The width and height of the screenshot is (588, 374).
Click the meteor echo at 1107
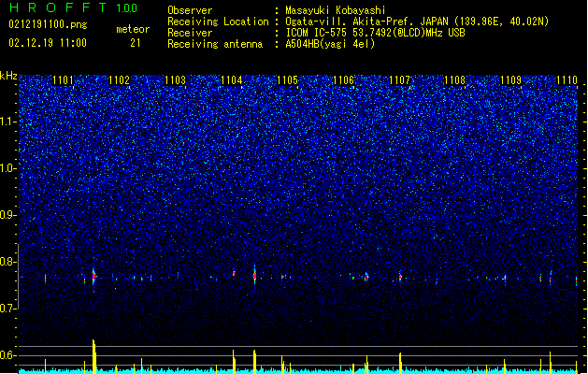coord(400,277)
